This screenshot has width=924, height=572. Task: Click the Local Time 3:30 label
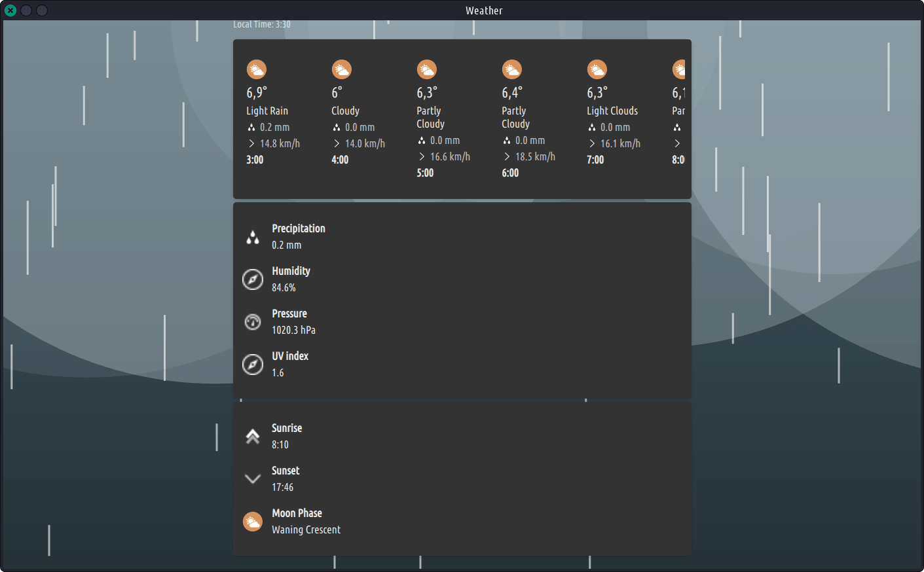(262, 24)
